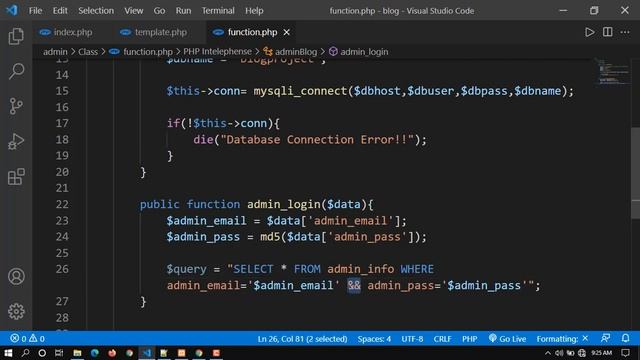Expand the function.php breadcrumb
This screenshot has width=640, height=360.
(141, 52)
